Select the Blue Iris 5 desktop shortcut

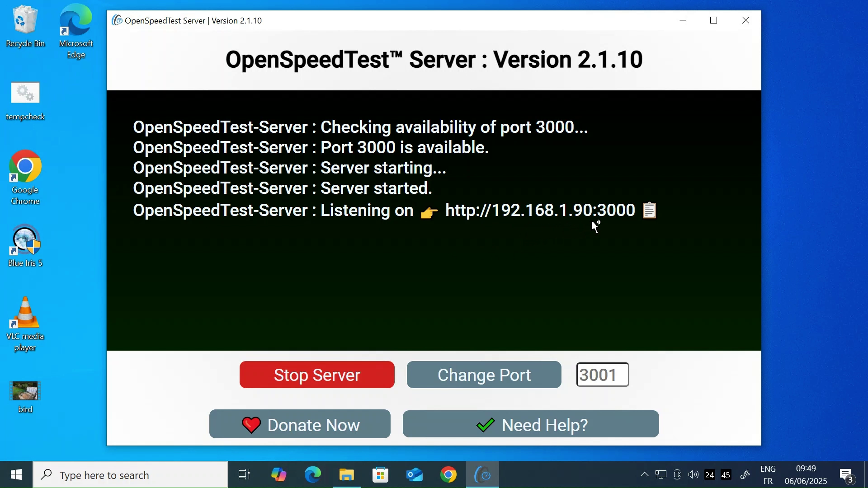click(25, 246)
